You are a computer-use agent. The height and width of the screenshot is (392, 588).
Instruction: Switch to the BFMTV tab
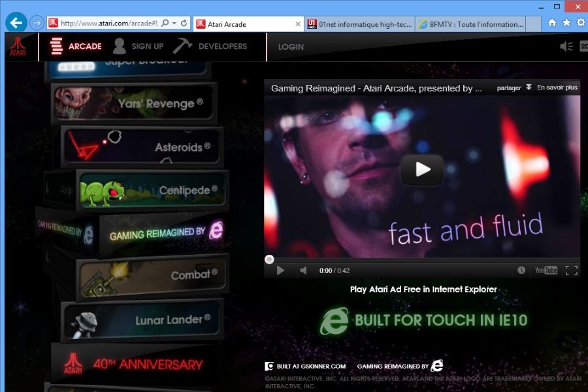[471, 24]
